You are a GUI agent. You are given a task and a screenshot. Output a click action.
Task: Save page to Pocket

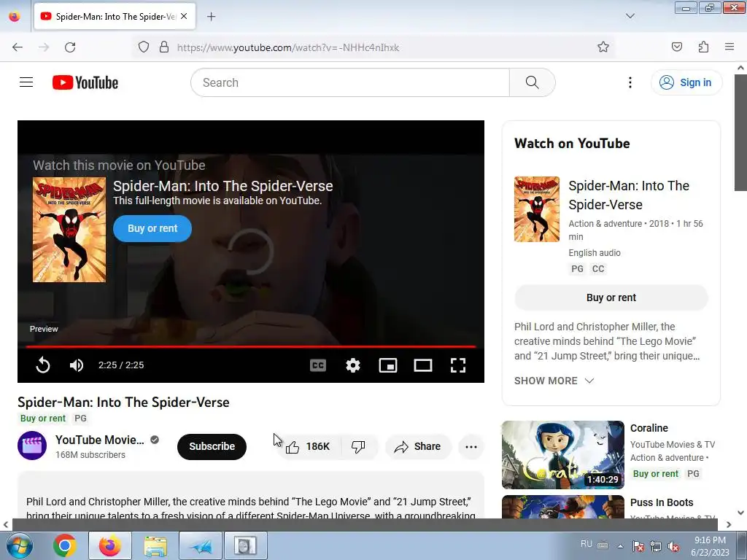point(677,47)
